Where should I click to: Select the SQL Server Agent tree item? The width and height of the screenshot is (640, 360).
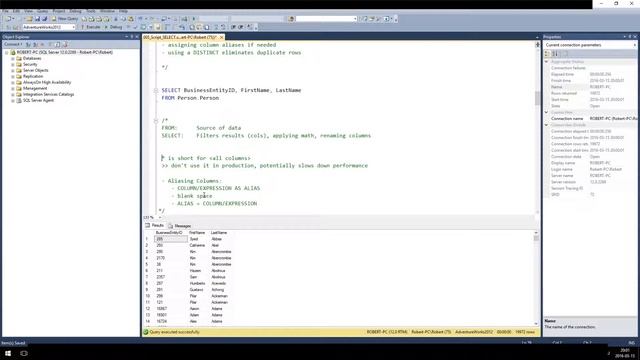[x=38, y=100]
